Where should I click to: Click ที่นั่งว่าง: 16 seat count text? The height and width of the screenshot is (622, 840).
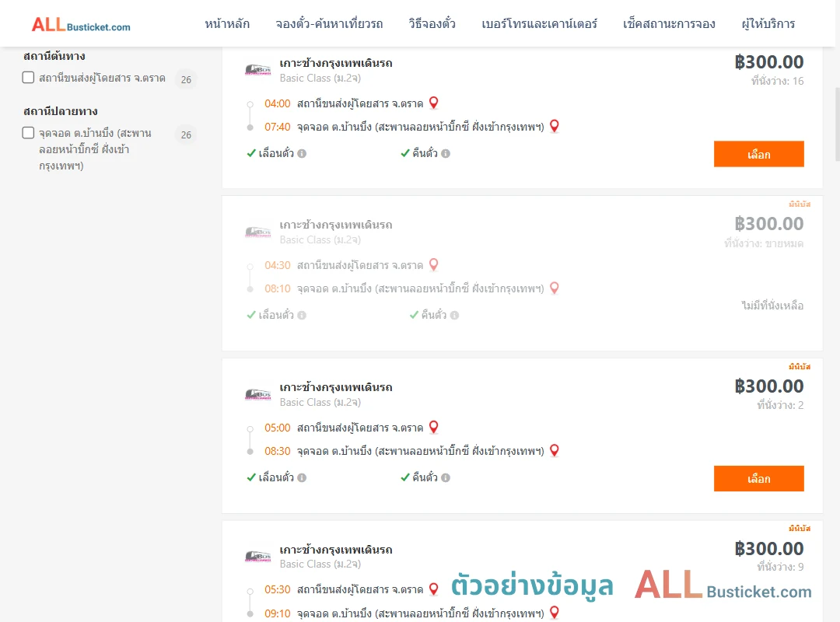(x=777, y=81)
